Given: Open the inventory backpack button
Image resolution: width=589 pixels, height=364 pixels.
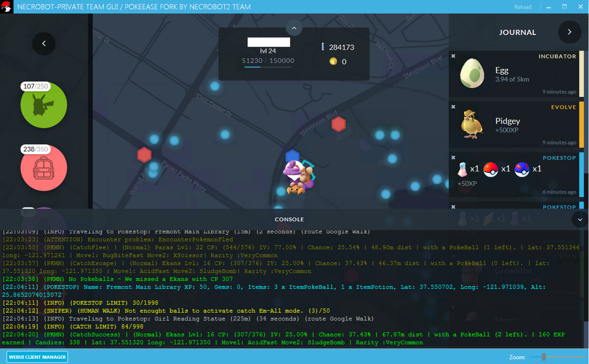Looking at the screenshot, I should click(x=44, y=168).
